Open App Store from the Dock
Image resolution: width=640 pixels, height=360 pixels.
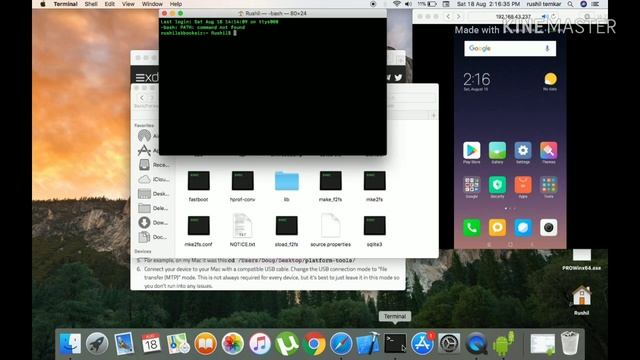click(422, 344)
